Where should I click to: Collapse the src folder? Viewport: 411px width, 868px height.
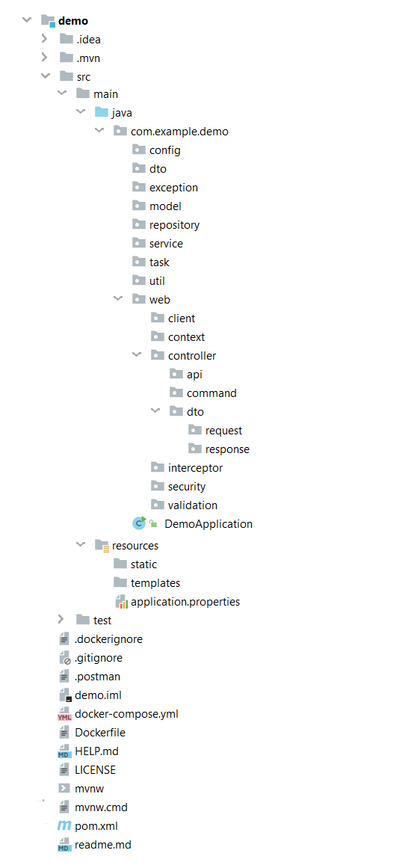pos(46,76)
